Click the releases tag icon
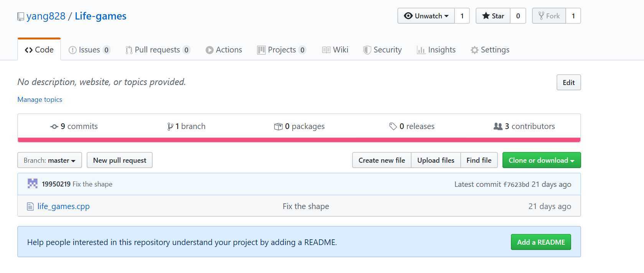 (393, 126)
